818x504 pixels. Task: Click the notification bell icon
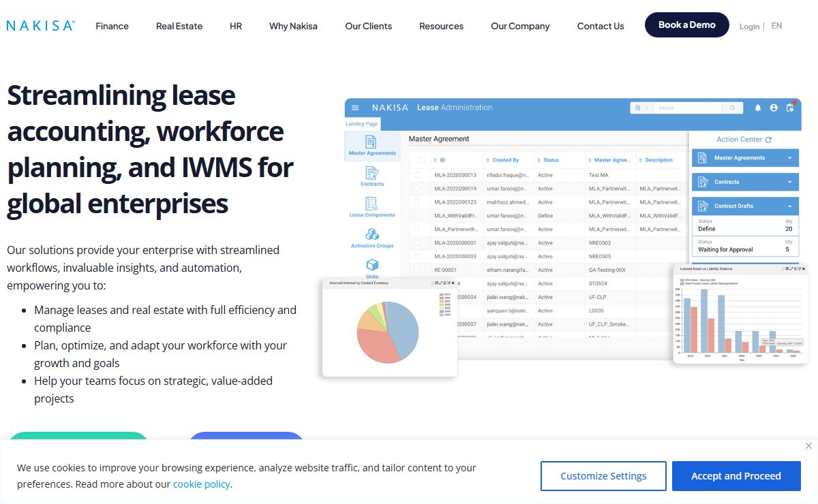pos(757,108)
